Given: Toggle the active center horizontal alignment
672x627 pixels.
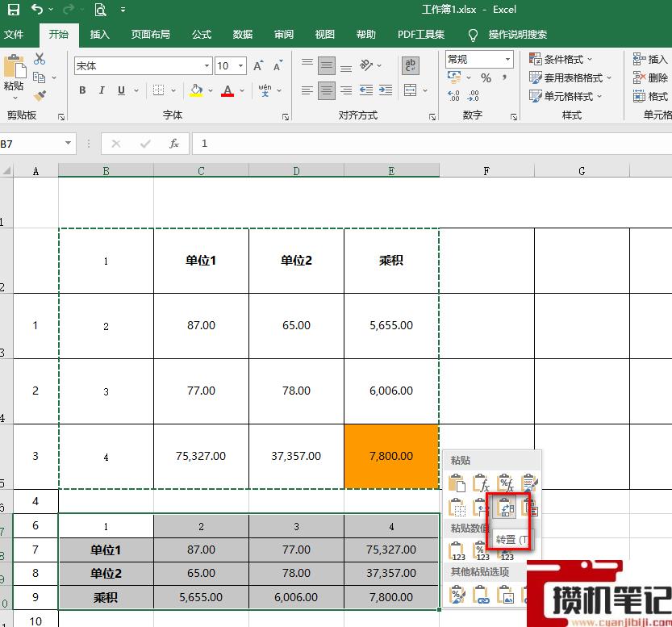Looking at the screenshot, I should click(x=327, y=90).
